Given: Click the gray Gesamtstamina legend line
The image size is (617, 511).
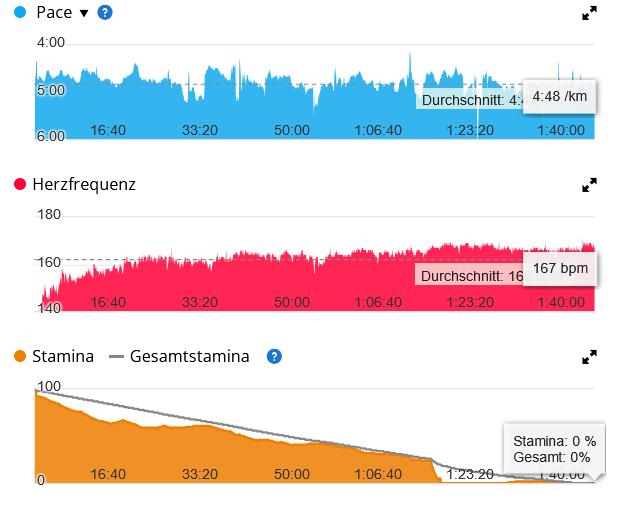Looking at the screenshot, I should point(116,357).
